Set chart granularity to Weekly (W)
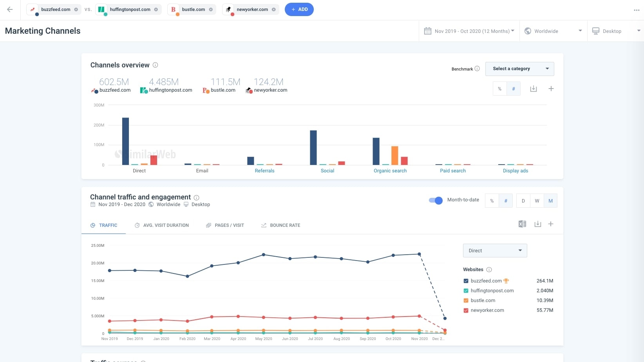This screenshot has width=644, height=362. point(537,201)
